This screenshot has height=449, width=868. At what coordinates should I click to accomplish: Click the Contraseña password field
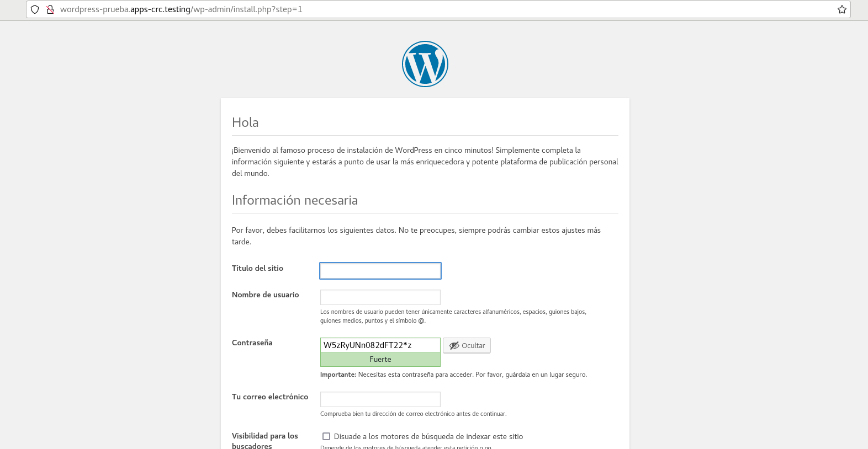tap(380, 345)
